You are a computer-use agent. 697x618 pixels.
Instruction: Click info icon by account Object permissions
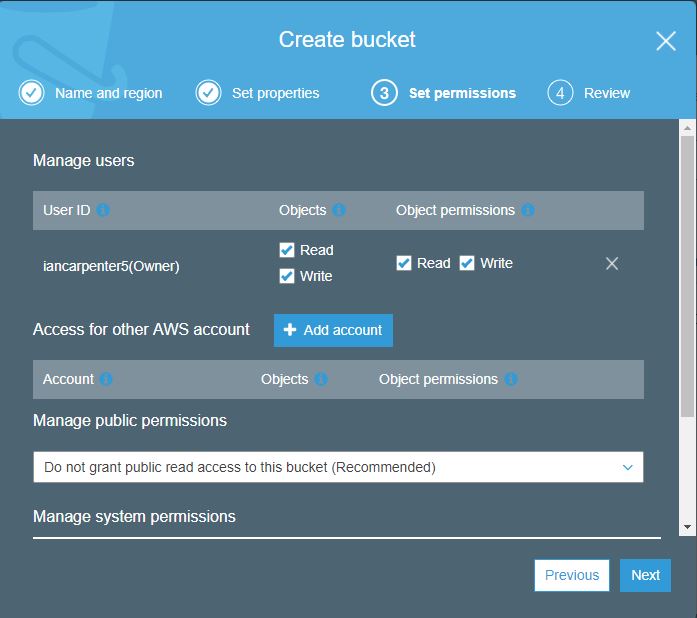511,380
